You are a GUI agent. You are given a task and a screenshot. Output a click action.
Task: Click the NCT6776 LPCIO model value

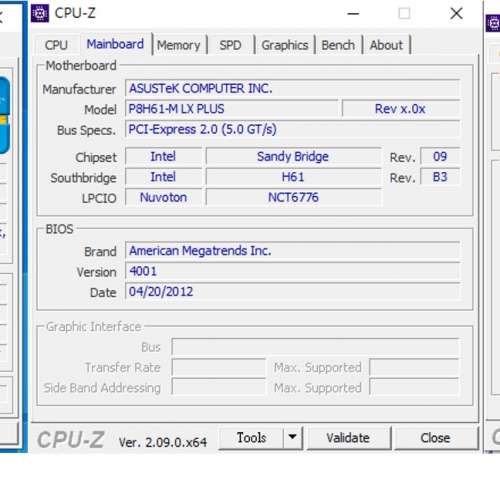pos(293,197)
